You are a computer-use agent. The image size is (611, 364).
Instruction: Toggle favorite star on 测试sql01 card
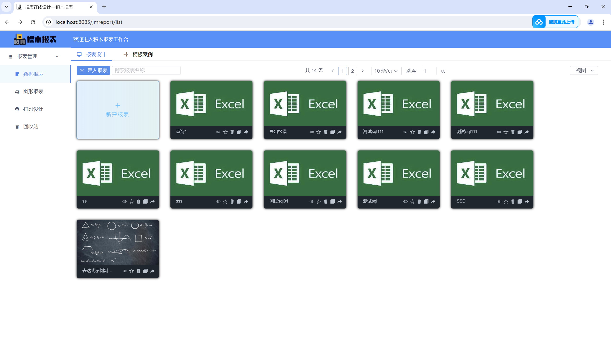coord(319,201)
